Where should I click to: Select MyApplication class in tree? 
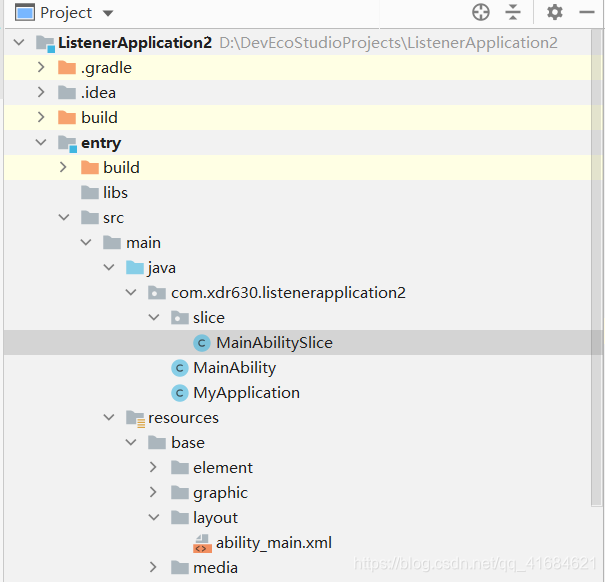pyautogui.click(x=246, y=392)
